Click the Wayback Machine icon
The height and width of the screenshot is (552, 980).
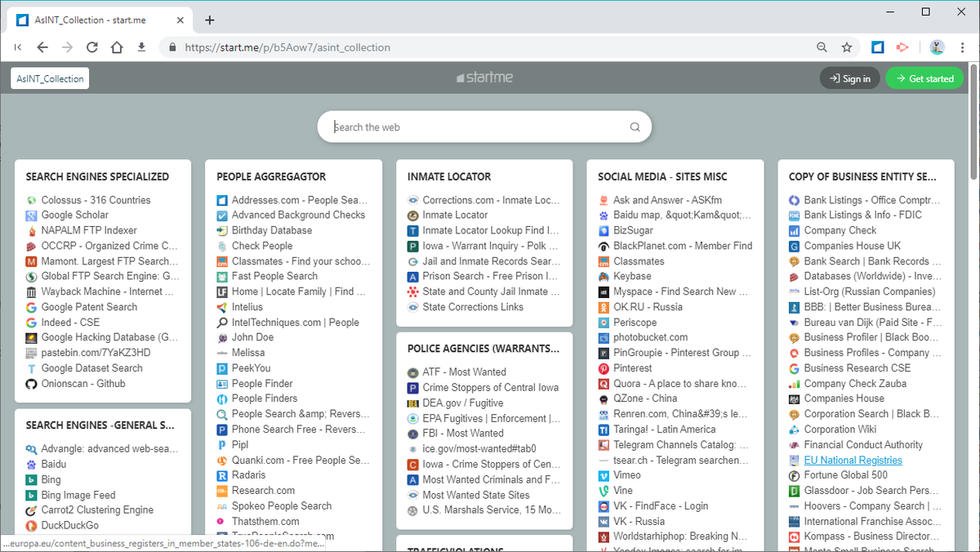[31, 292]
